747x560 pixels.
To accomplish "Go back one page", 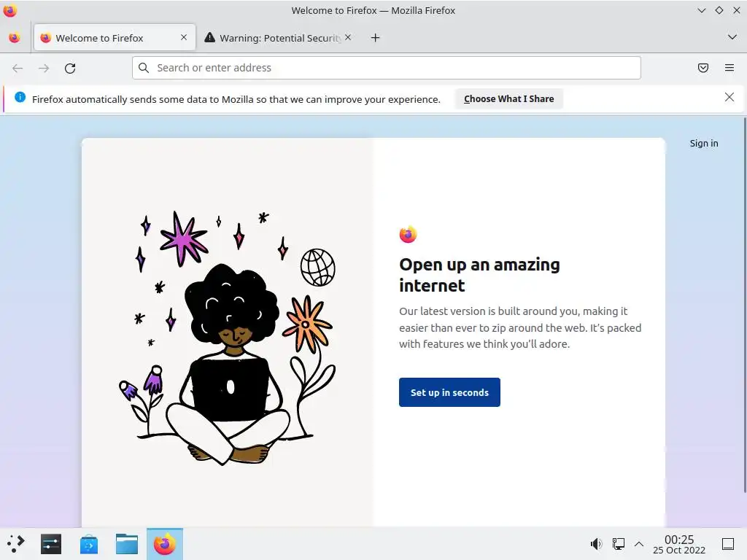I will (18, 68).
